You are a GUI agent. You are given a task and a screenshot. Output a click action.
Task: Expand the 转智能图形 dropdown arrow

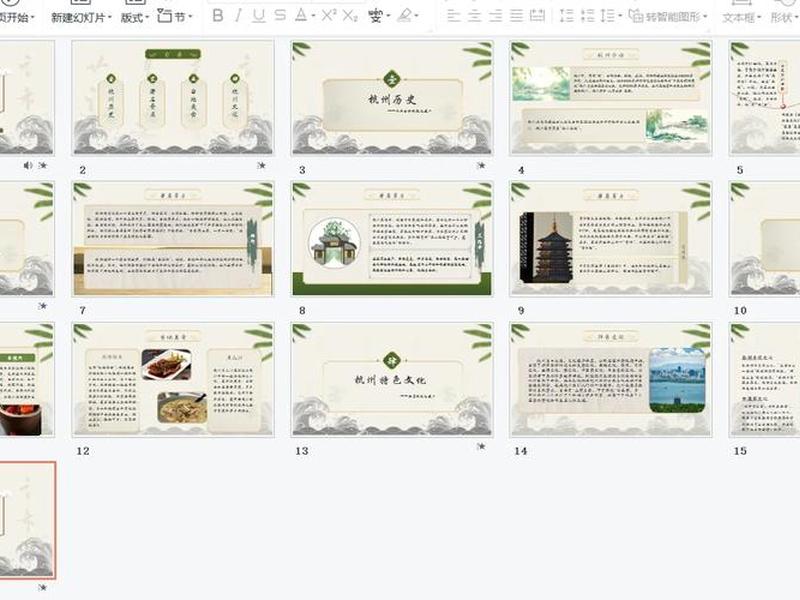705,17
